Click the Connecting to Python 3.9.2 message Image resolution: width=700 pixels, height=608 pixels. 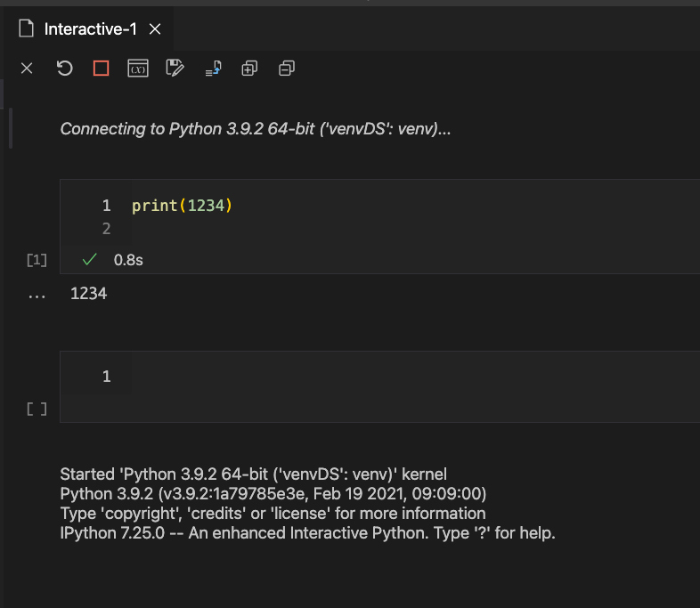click(x=256, y=129)
